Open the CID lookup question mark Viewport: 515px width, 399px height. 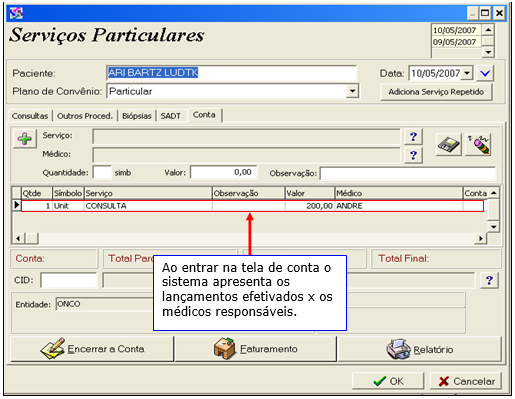(489, 280)
